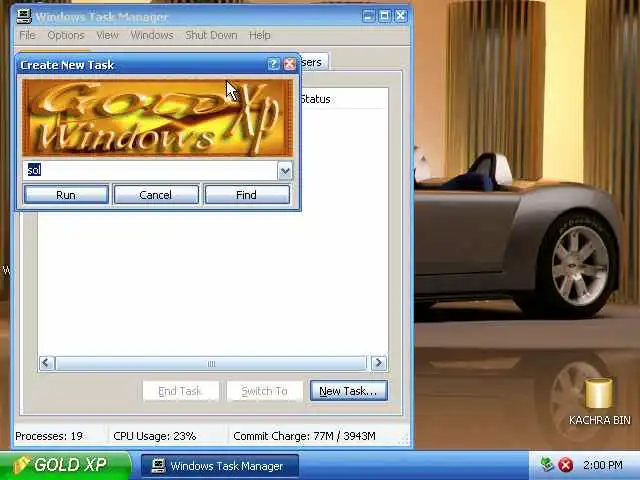Image resolution: width=640 pixels, height=480 pixels.
Task: Open the Help menu in Task Manager
Action: (x=260, y=36)
